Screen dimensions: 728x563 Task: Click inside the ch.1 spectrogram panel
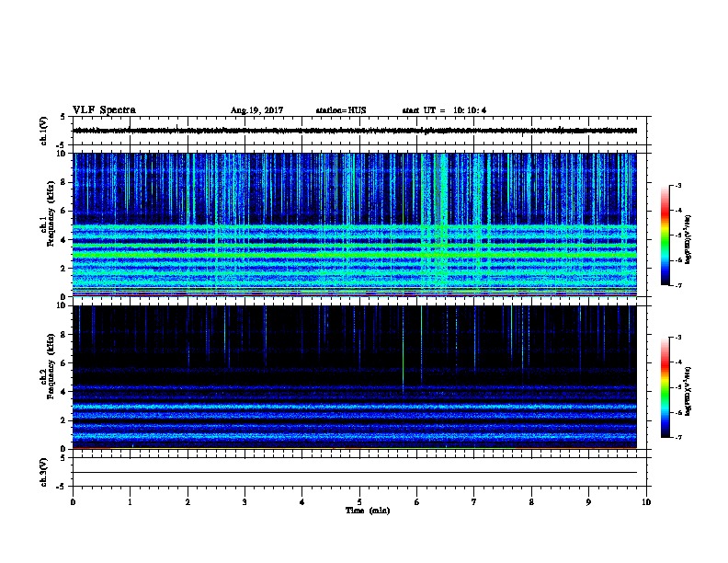[355, 224]
